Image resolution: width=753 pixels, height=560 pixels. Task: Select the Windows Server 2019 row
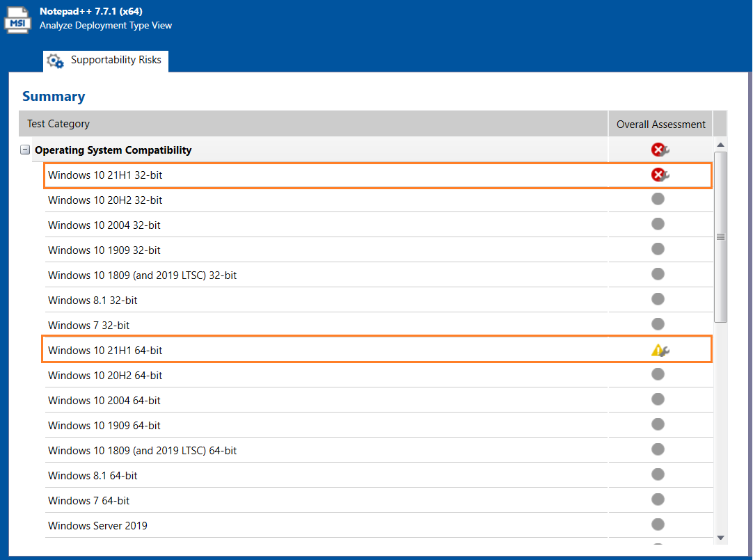[379, 525]
